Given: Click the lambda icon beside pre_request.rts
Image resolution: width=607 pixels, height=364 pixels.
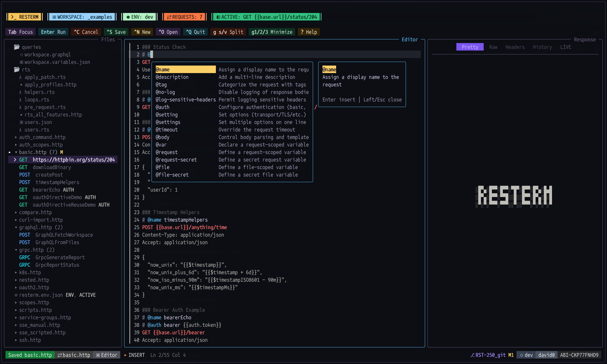Looking at the screenshot, I should (20, 107).
